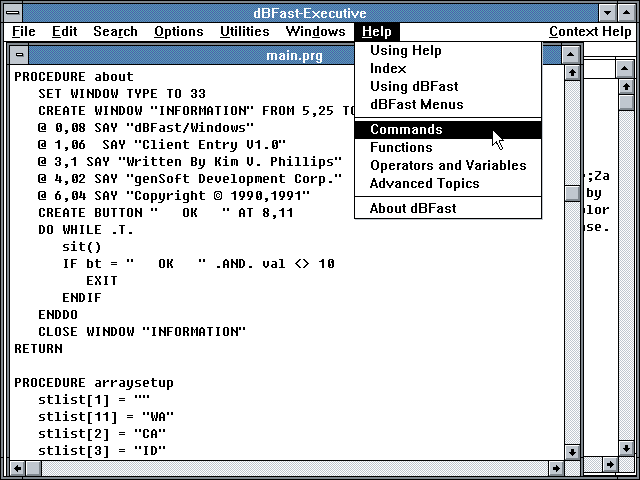Click main.prg scroll down arrow
Viewport: 640px width, 480px height.
pyautogui.click(x=572, y=452)
